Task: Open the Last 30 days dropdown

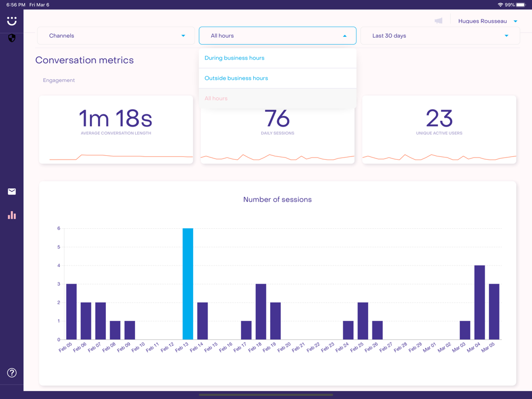Action: click(439, 36)
